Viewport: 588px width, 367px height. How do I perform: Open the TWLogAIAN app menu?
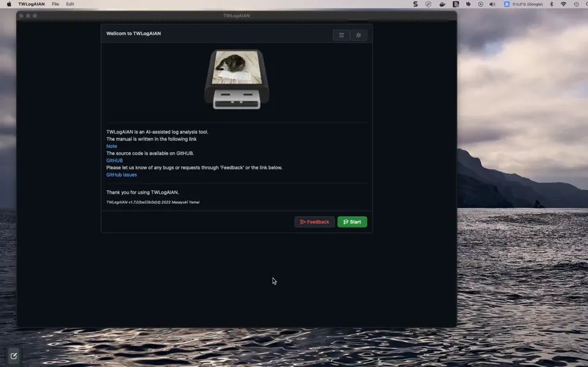31,4
